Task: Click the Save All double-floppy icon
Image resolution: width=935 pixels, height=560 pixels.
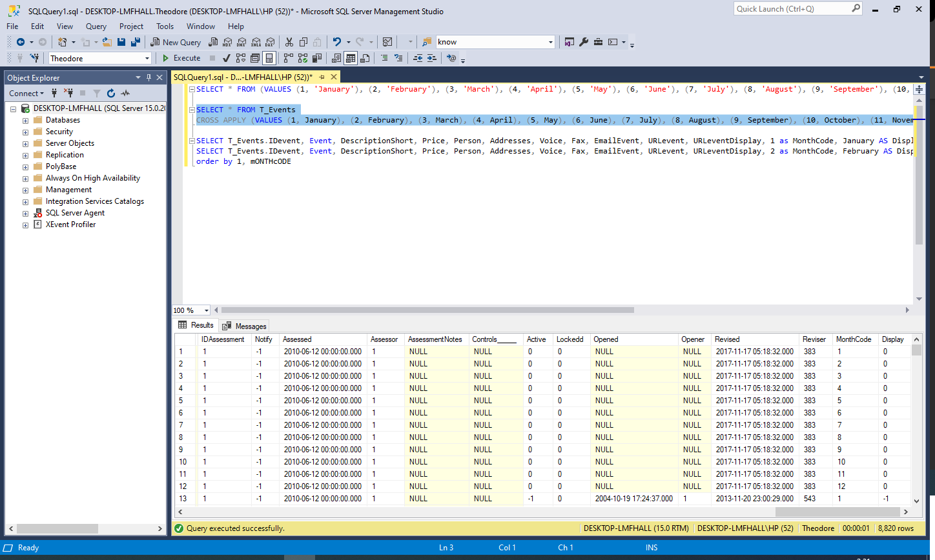Action: click(x=136, y=42)
